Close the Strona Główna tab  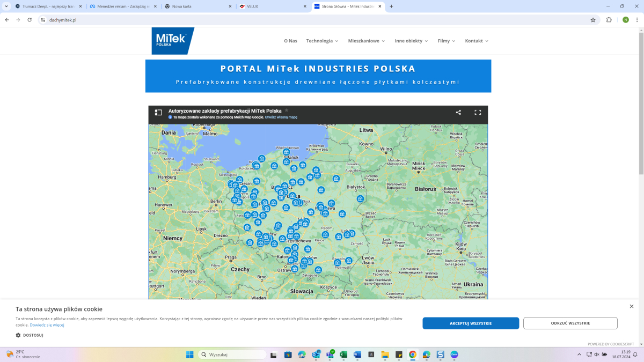point(380,6)
